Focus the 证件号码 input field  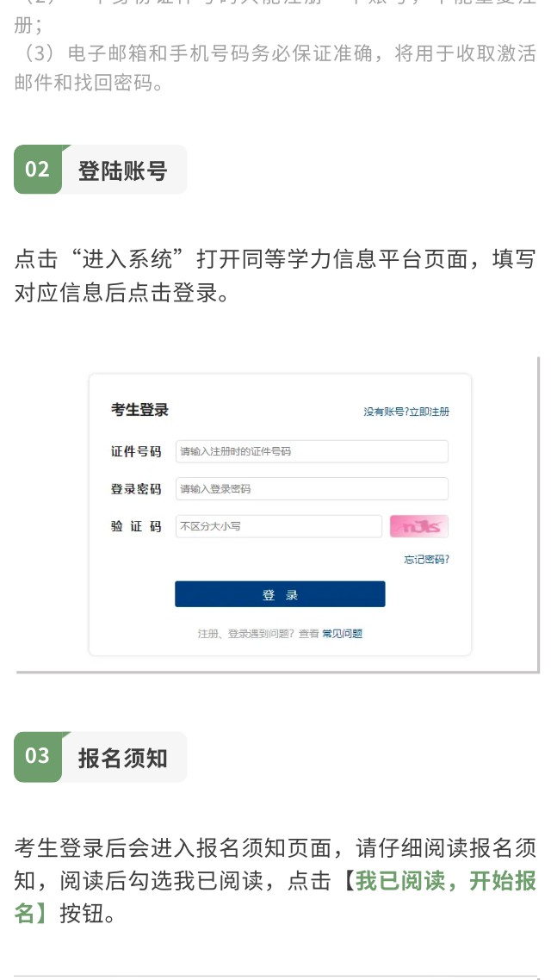[x=312, y=451]
